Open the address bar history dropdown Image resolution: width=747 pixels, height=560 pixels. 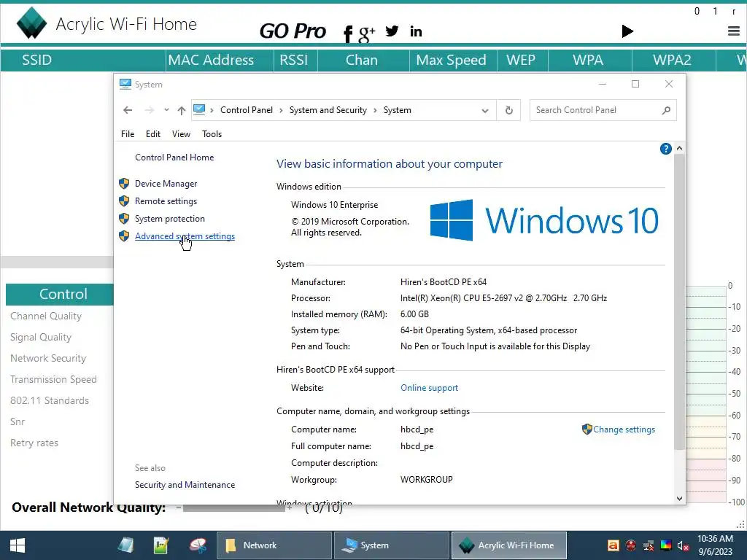click(x=485, y=111)
